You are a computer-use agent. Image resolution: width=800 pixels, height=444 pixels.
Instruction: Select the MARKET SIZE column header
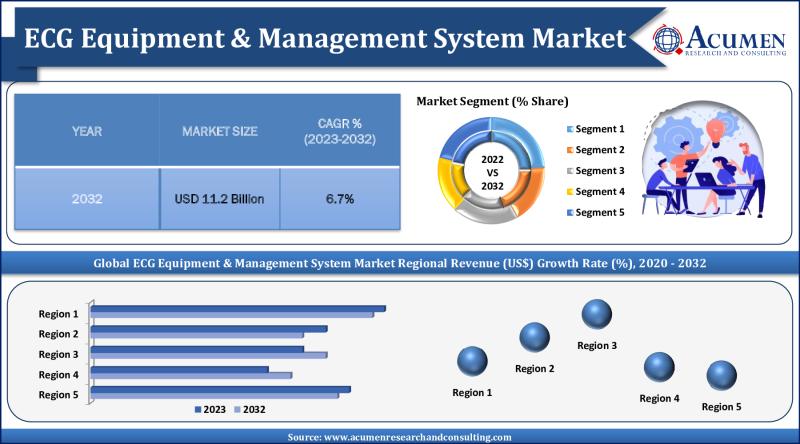pos(219,131)
